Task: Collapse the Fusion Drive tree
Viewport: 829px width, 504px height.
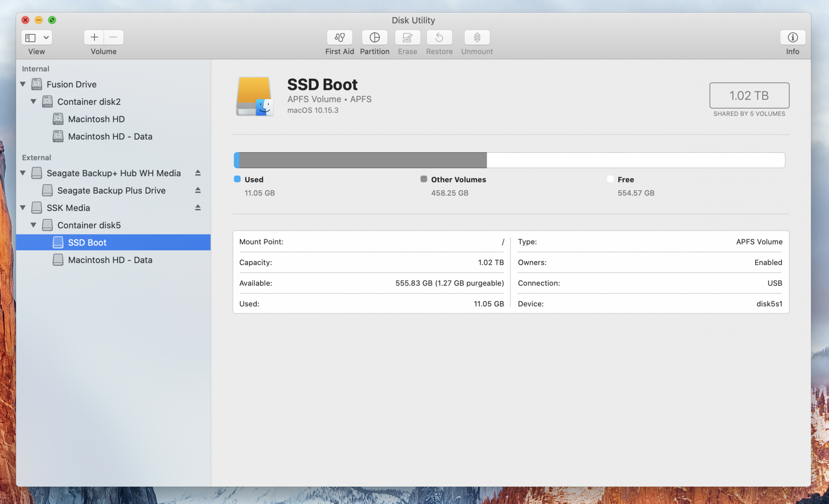Action: pos(23,84)
